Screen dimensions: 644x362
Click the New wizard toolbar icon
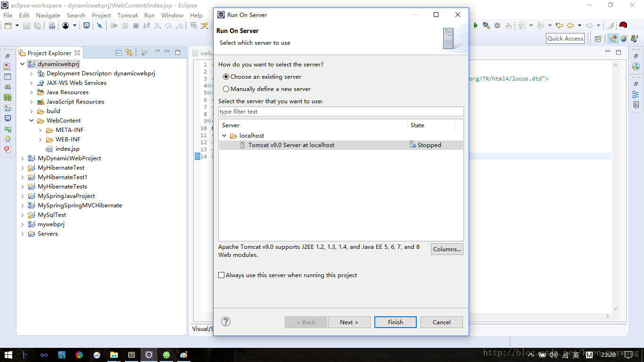pos(8,25)
